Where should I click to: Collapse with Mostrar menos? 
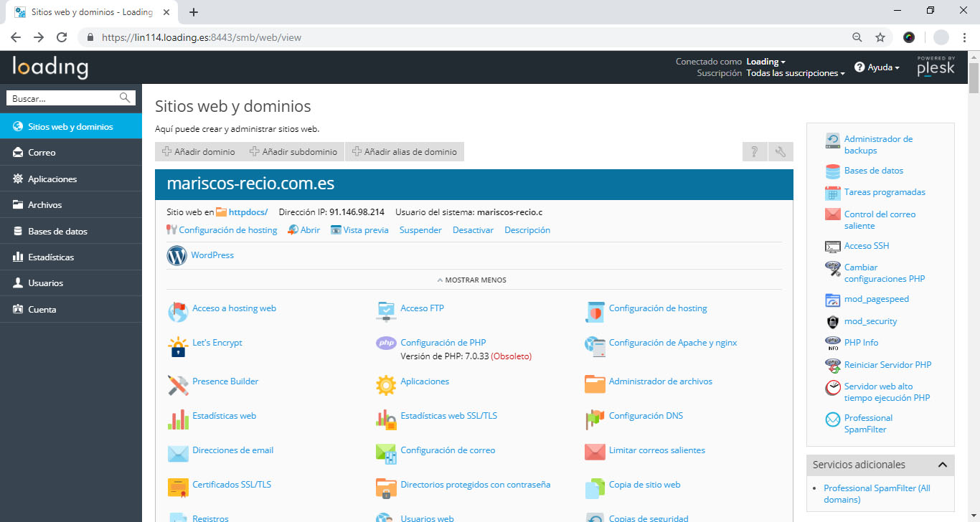click(471, 280)
